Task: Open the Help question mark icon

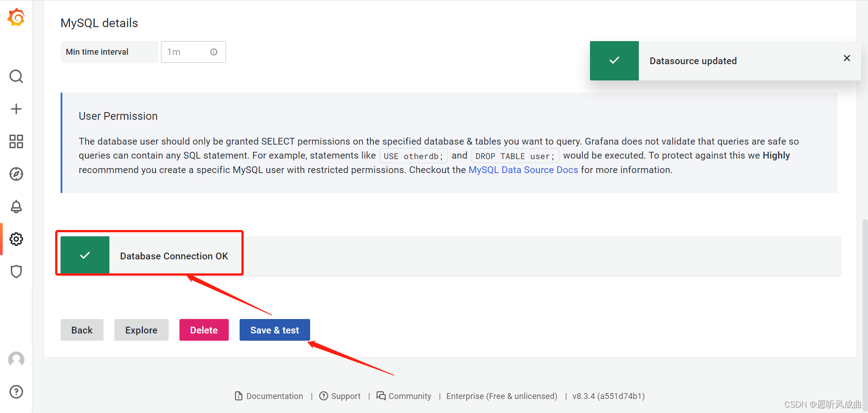Action: click(16, 392)
